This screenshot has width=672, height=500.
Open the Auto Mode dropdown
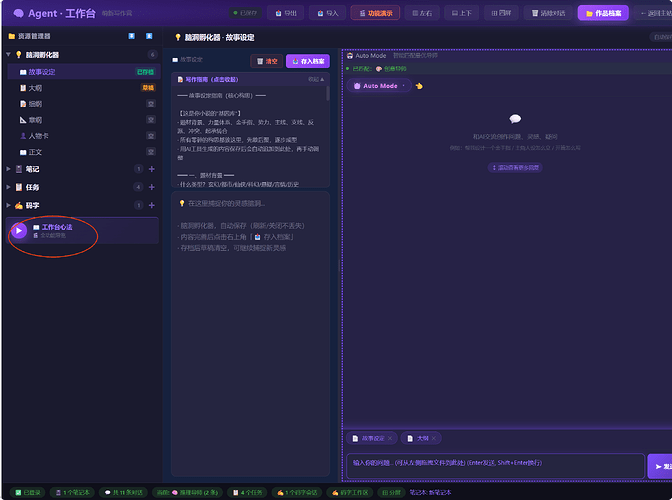tap(379, 86)
